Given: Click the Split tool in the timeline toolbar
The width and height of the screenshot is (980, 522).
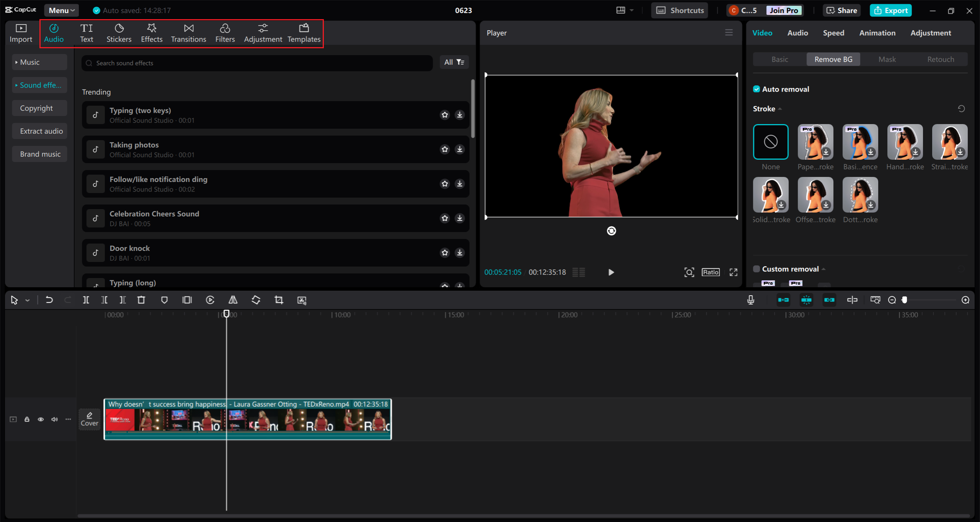Looking at the screenshot, I should (86, 300).
